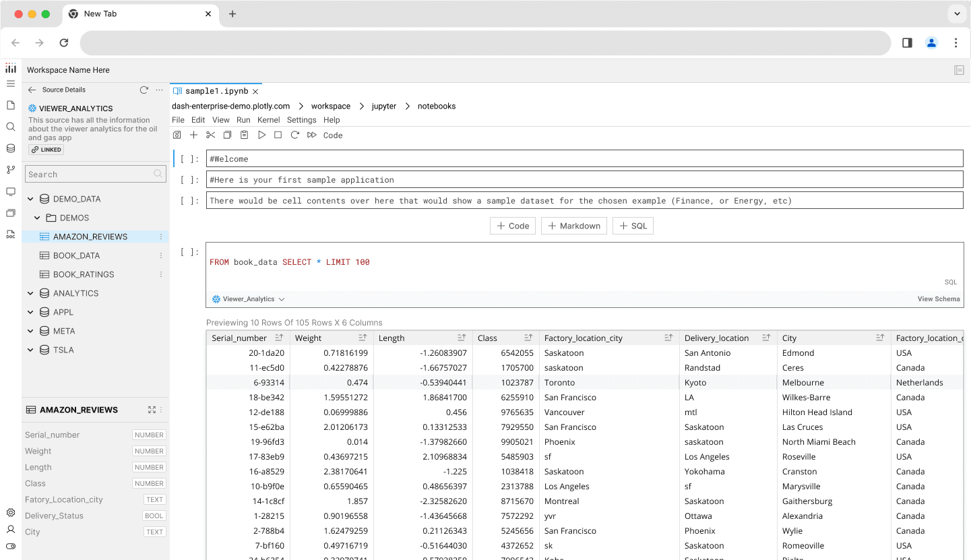Add a new SQL cell
The width and height of the screenshot is (971, 560).
tap(633, 226)
